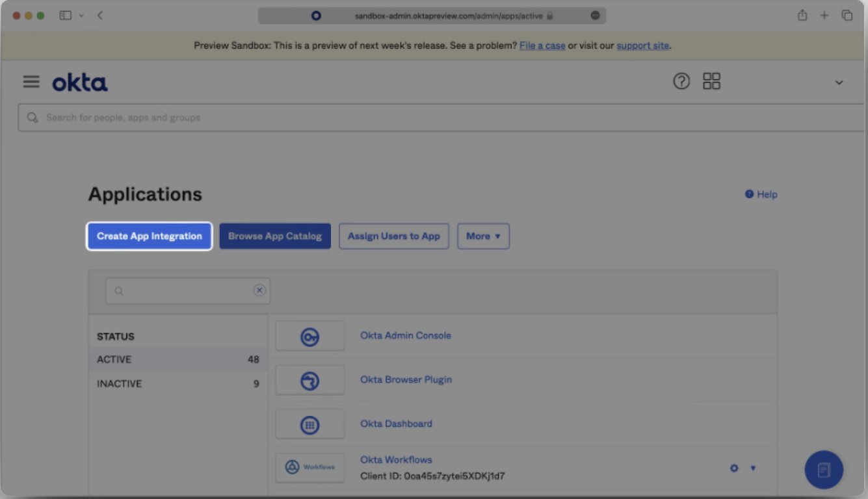Visit the support site link in banner
Image resolution: width=868 pixels, height=499 pixels.
coord(642,45)
